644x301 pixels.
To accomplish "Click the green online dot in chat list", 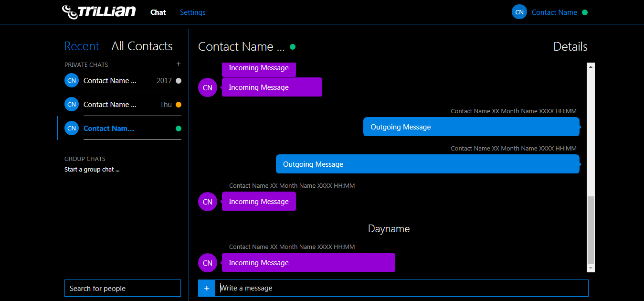I will (179, 129).
